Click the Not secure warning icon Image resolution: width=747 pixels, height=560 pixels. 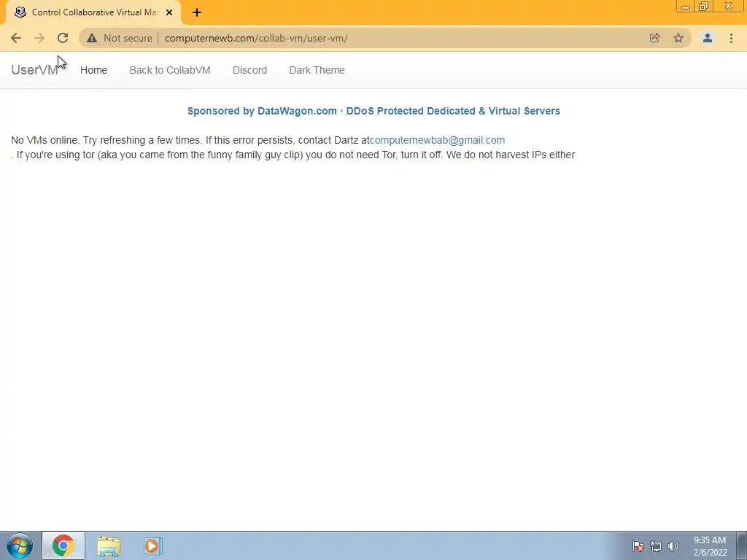pos(92,38)
